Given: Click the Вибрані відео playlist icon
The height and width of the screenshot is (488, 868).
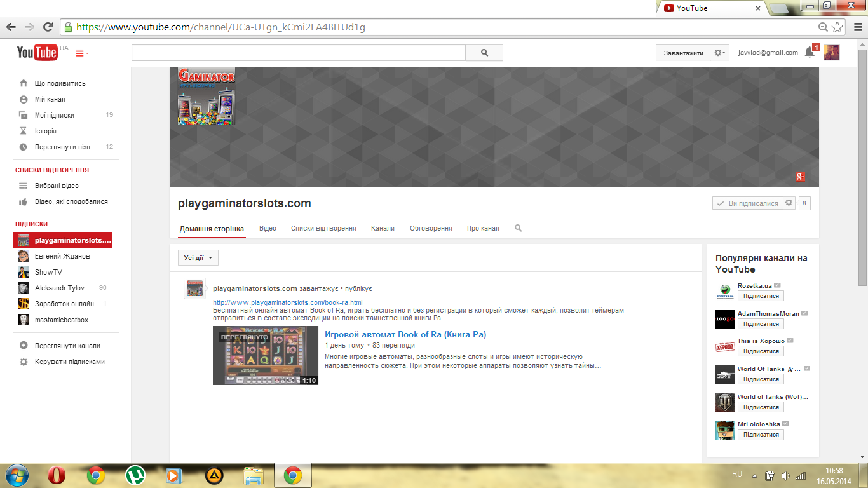Looking at the screenshot, I should pos(24,186).
